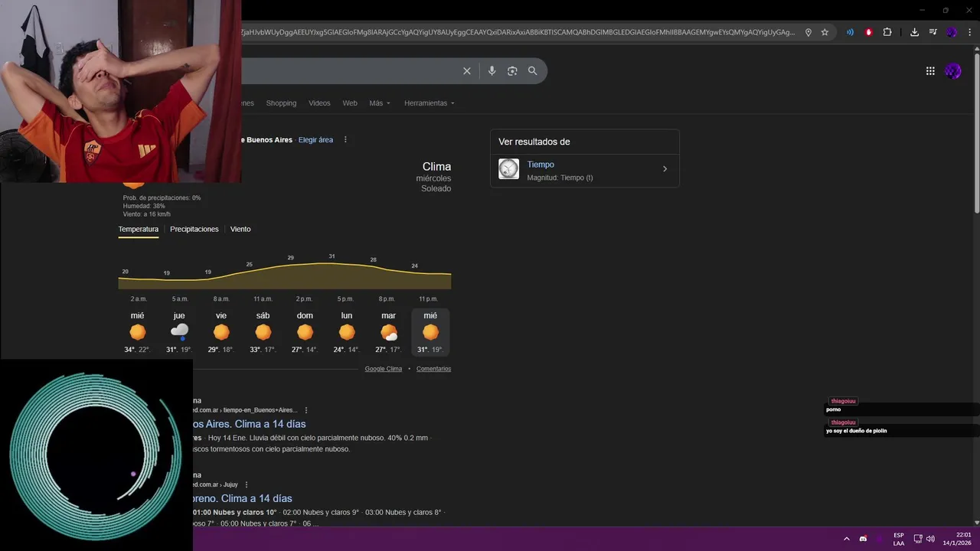This screenshot has height=551, width=980.
Task: Click the Comentarios link
Action: pyautogui.click(x=433, y=369)
